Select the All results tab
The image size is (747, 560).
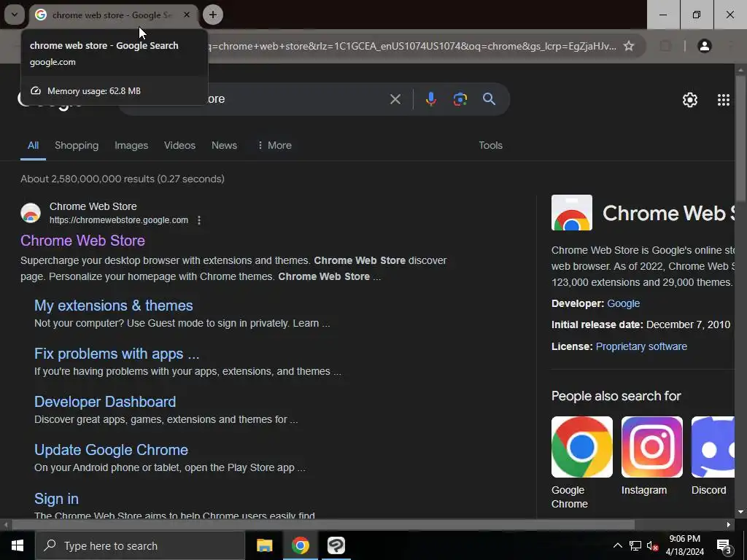click(x=33, y=146)
